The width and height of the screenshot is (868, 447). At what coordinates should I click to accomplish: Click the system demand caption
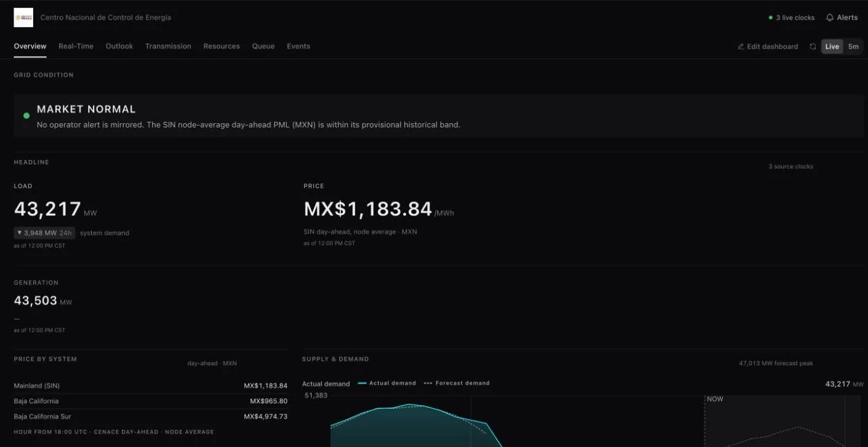pyautogui.click(x=105, y=233)
